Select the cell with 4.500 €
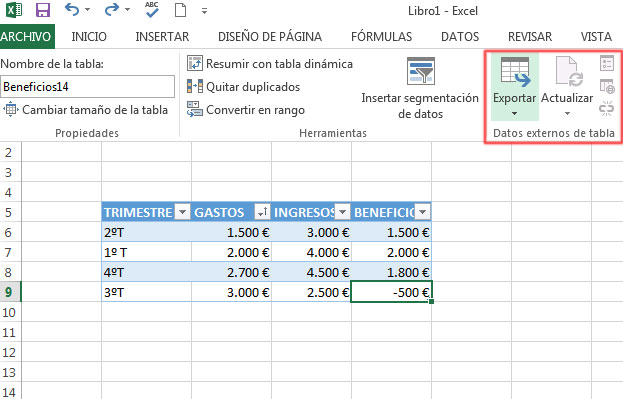Screen dimensions: 623x399 [x=312, y=272]
